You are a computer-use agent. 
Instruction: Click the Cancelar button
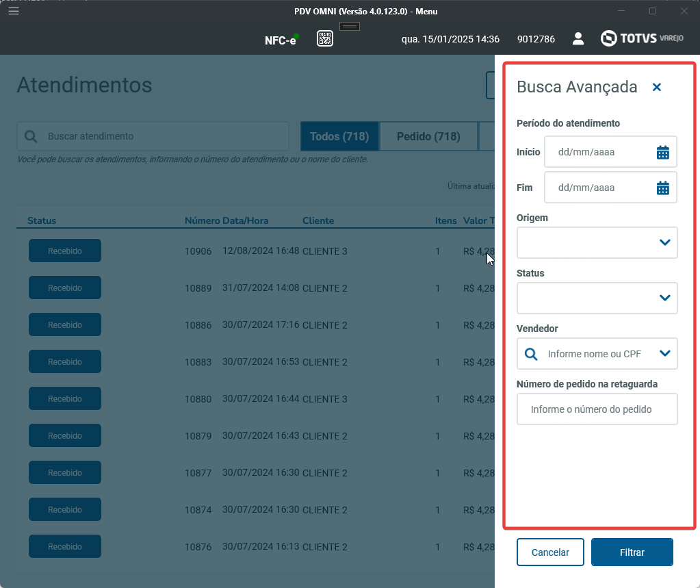550,552
